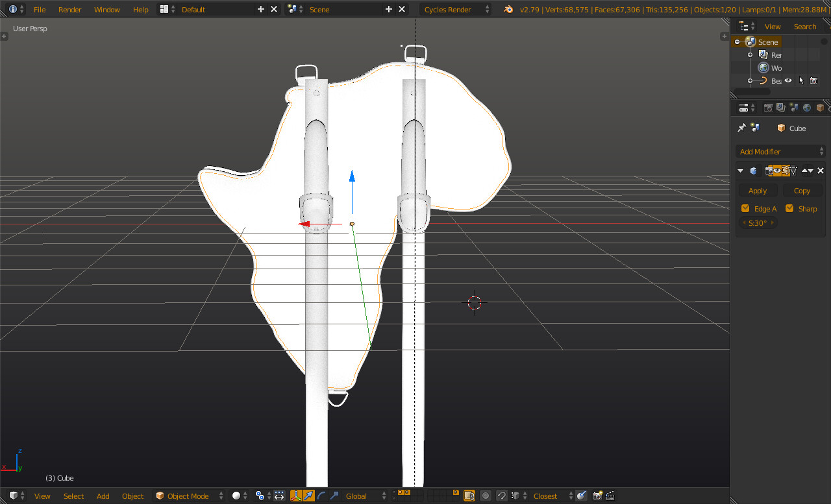Select the World globe icon in Outliner

pyautogui.click(x=763, y=67)
